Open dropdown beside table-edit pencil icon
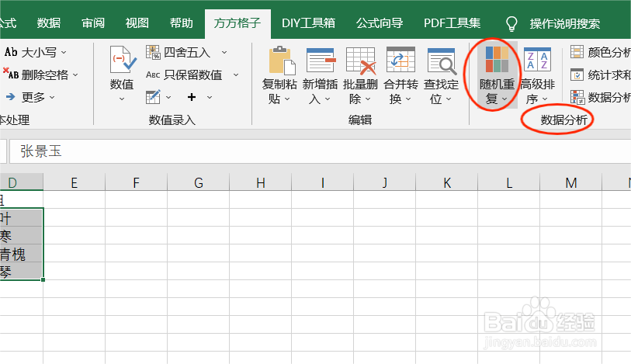Image resolution: width=631 pixels, height=364 pixels. click(x=168, y=97)
